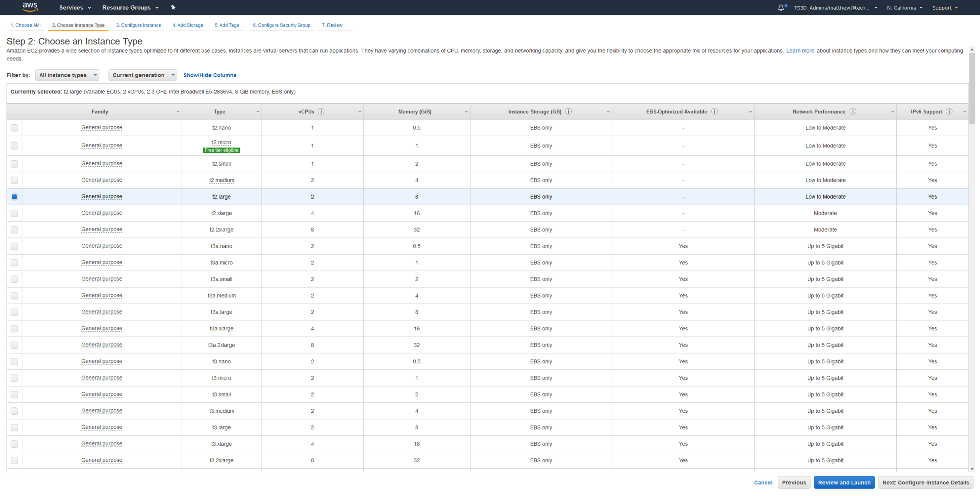The width and height of the screenshot is (980, 496).
Task: Click the Show/Hide Columns link
Action: coord(210,75)
